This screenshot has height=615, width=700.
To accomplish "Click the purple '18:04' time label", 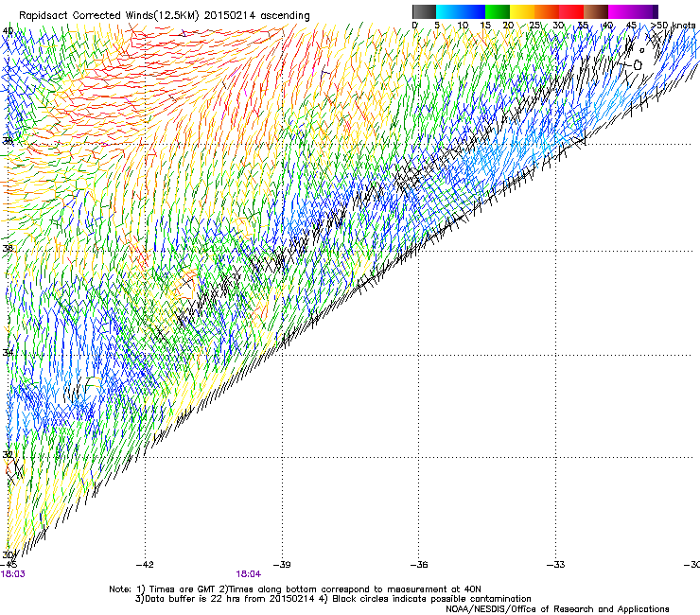I will click(248, 574).
